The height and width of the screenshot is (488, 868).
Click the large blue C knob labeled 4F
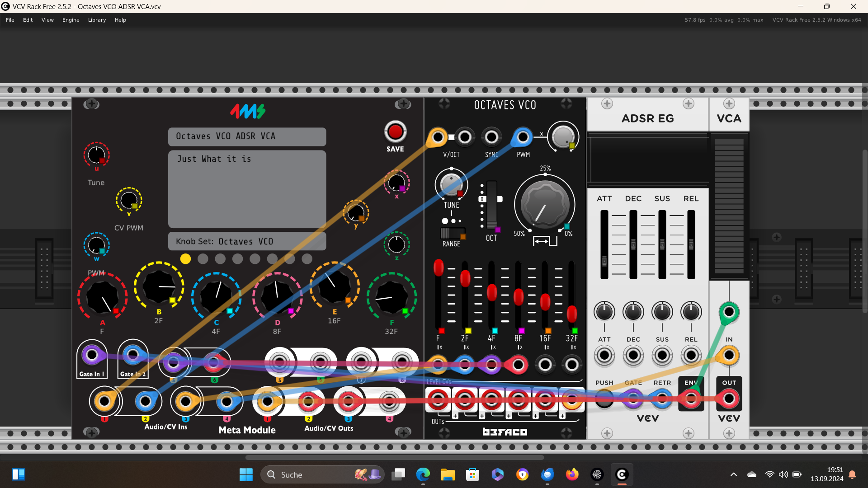coord(216,297)
